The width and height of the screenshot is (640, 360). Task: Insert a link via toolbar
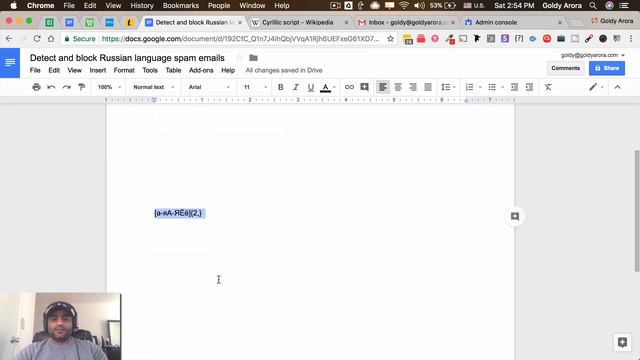(349, 87)
